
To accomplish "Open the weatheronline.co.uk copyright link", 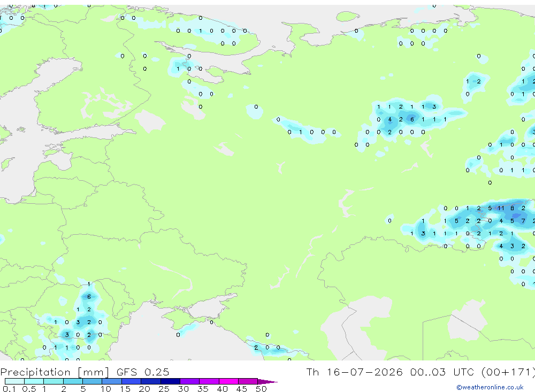I will (490, 387).
